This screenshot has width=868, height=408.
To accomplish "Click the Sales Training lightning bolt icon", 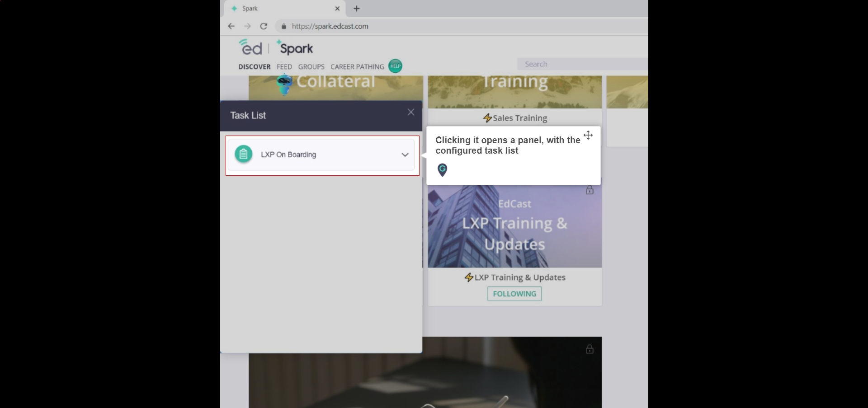I will [487, 118].
